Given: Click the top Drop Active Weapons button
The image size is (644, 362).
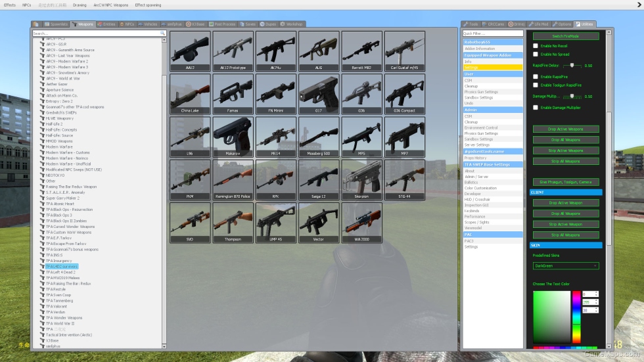Looking at the screenshot, I should 566,129.
